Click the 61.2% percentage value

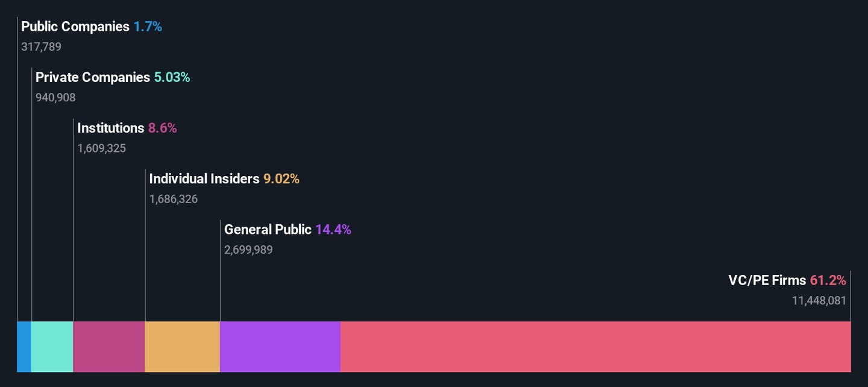(x=828, y=280)
